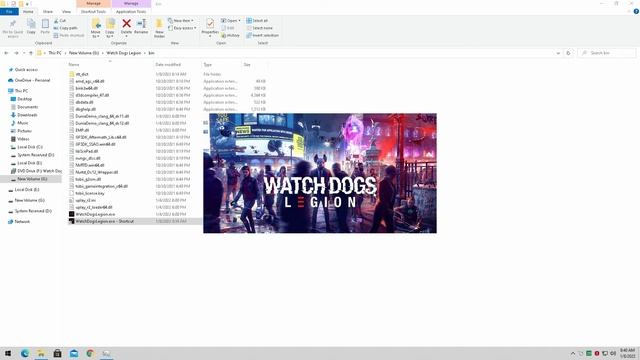Select Music in the navigation pane

click(x=22, y=123)
